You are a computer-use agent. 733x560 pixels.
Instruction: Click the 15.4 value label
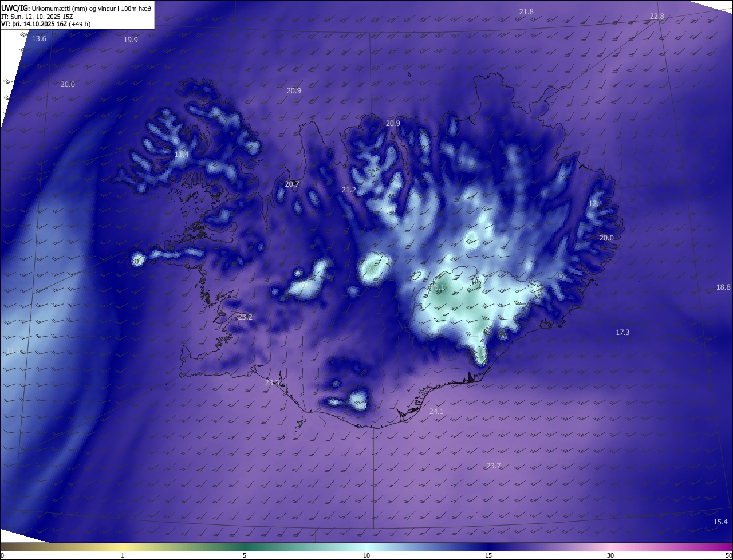[720, 522]
